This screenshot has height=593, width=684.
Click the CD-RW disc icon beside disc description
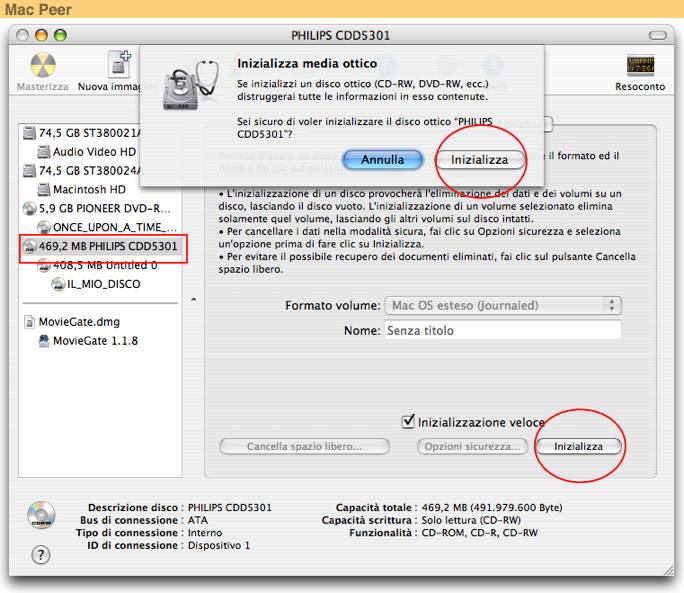coord(41,514)
